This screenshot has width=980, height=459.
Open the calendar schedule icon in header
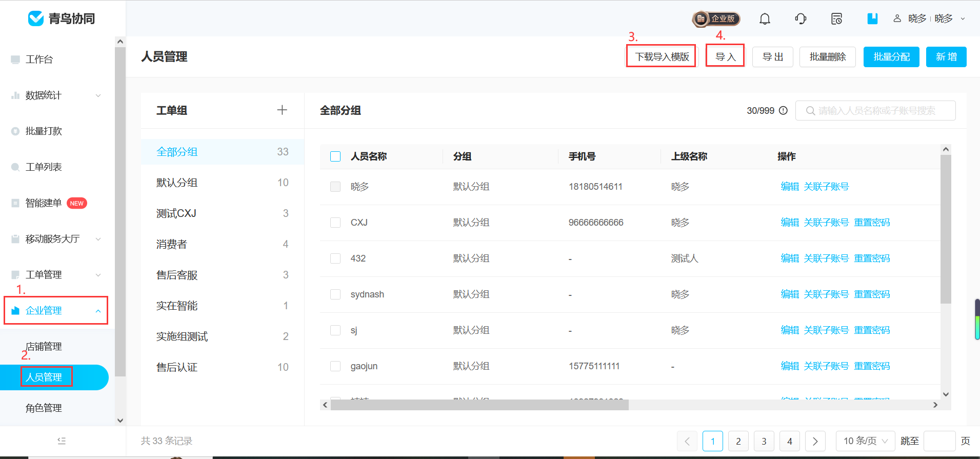(x=836, y=19)
